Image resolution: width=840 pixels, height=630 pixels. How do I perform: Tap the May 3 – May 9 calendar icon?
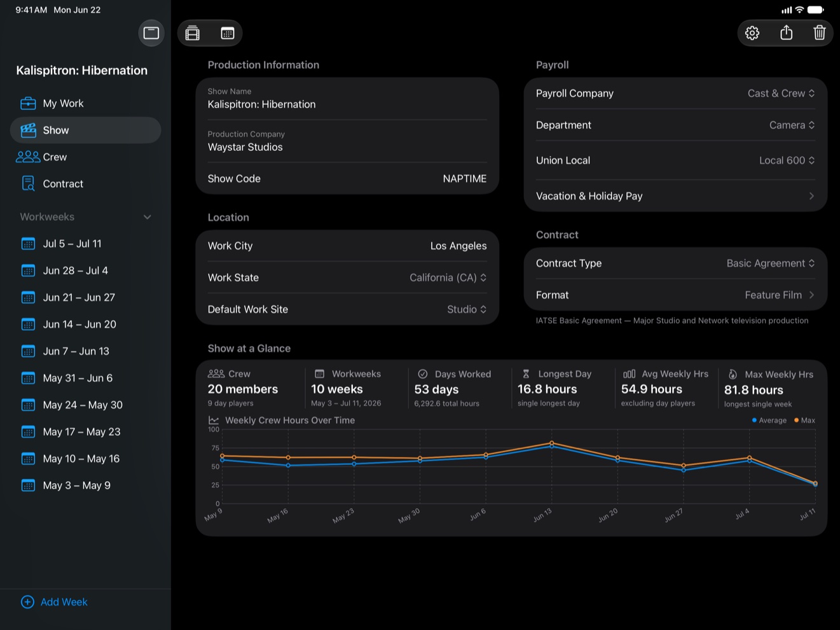point(28,486)
